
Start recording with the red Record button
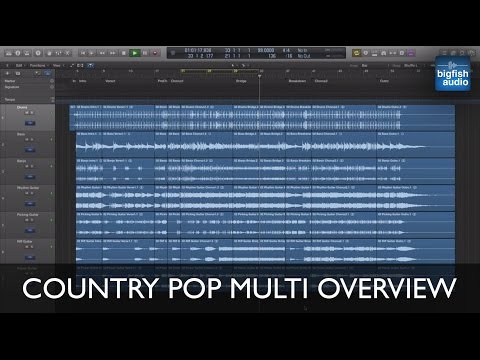click(155, 53)
